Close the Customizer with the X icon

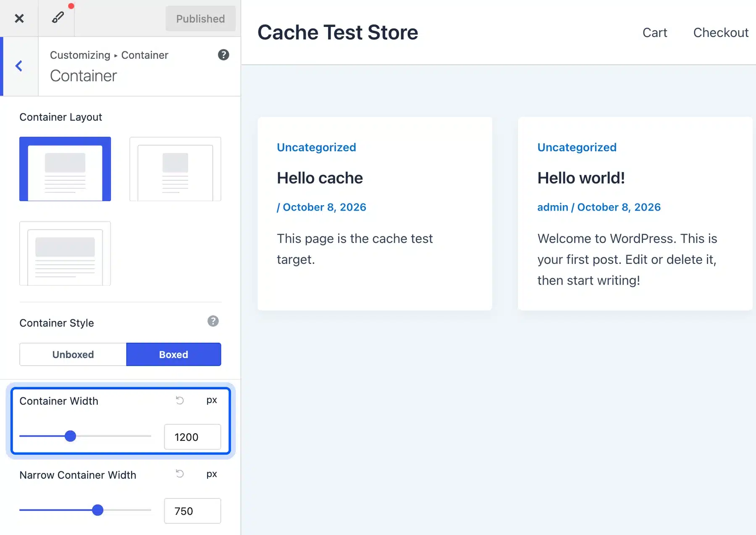(19, 18)
